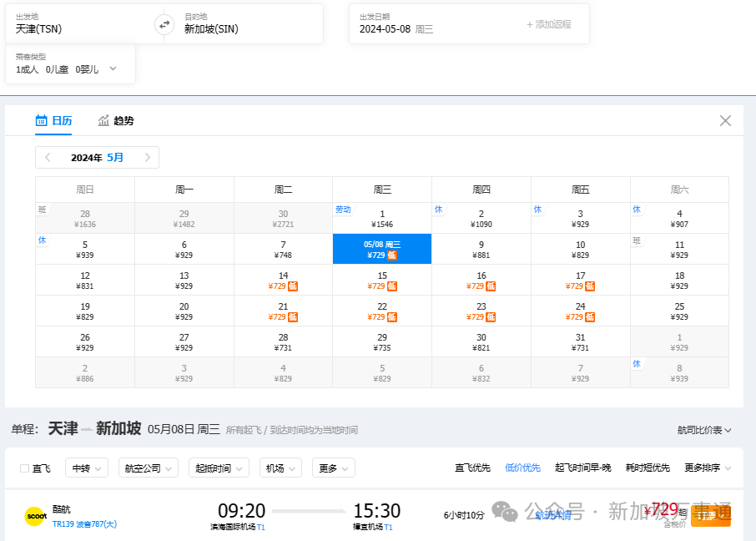Select May 15 low price date

coord(382,280)
